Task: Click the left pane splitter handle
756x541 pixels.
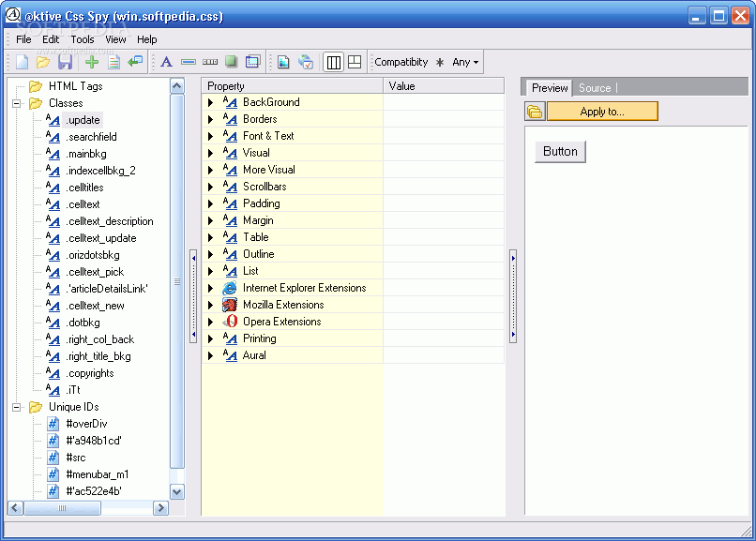Action: (193, 296)
